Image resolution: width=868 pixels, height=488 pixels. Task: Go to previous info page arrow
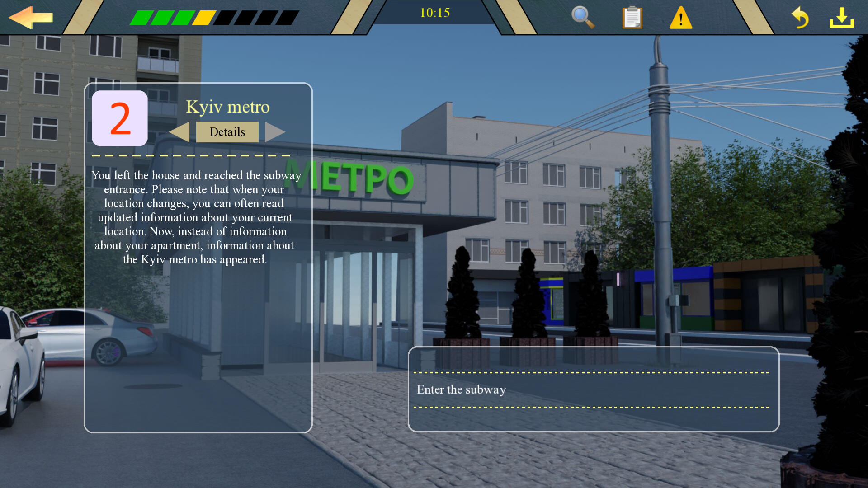coord(179,132)
